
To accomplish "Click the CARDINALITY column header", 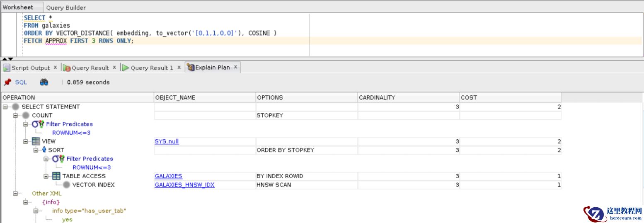I will pos(409,97).
